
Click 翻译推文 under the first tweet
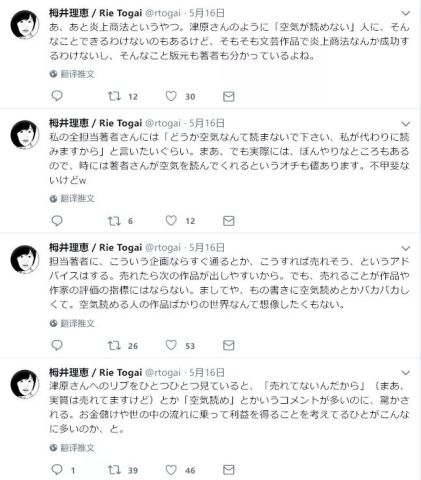pos(77,74)
